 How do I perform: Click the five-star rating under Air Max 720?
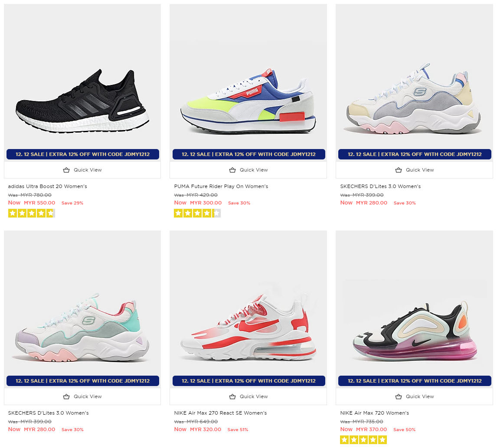point(363,440)
